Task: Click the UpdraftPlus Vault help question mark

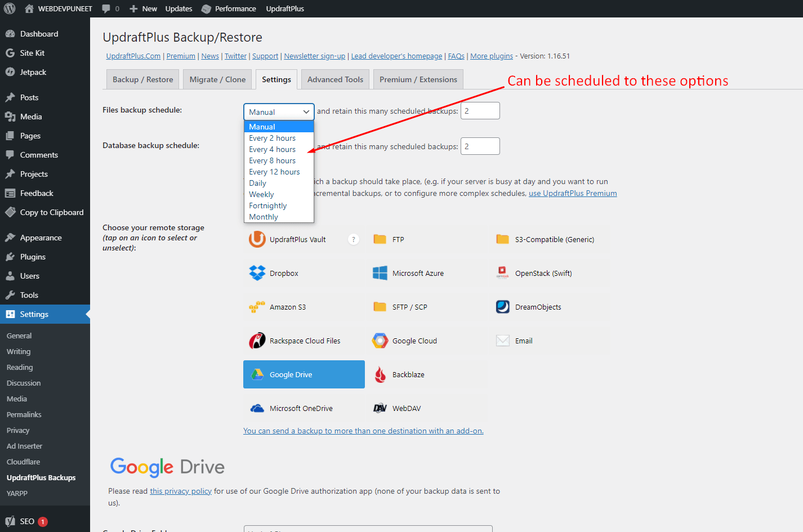Action: point(354,239)
